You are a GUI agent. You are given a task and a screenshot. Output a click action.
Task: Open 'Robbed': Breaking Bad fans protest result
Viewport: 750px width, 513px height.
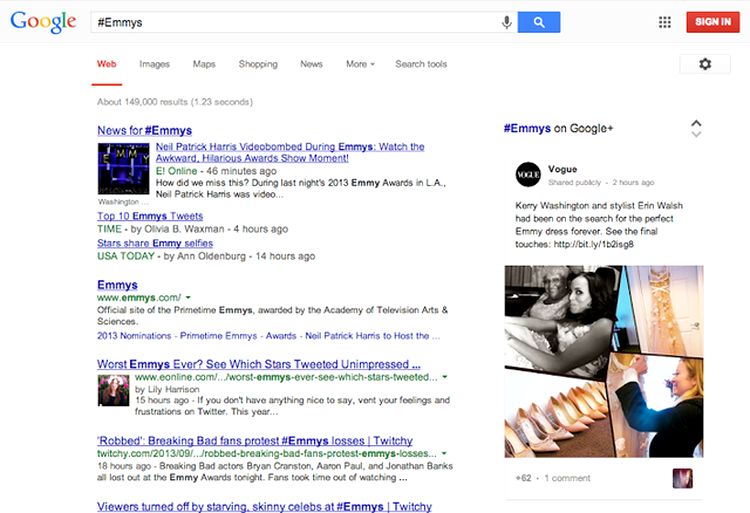point(254,441)
